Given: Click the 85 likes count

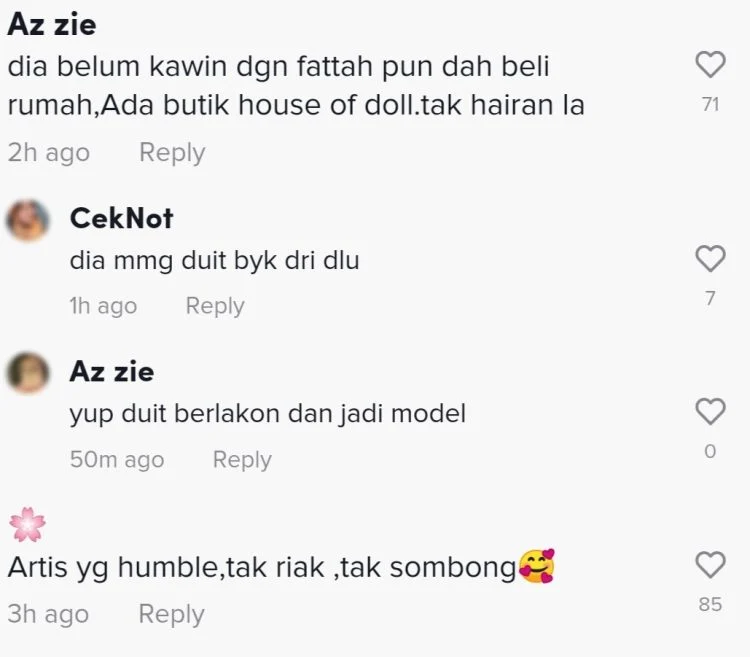Looking at the screenshot, I should 710,604.
